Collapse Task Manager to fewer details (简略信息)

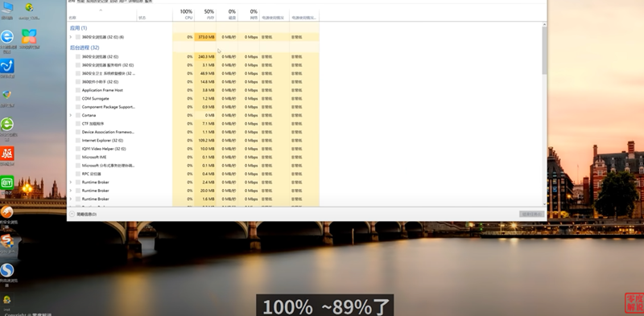[x=83, y=214]
